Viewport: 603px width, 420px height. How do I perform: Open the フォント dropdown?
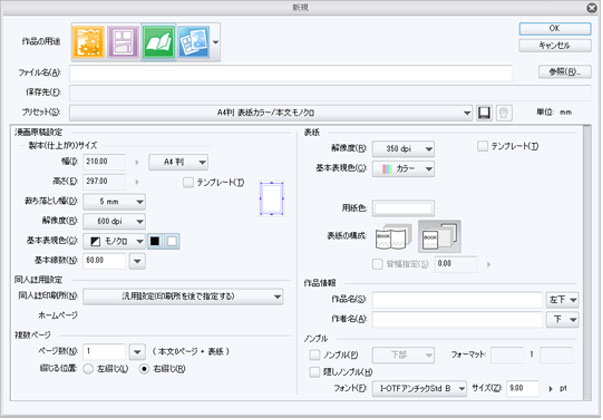click(x=419, y=388)
